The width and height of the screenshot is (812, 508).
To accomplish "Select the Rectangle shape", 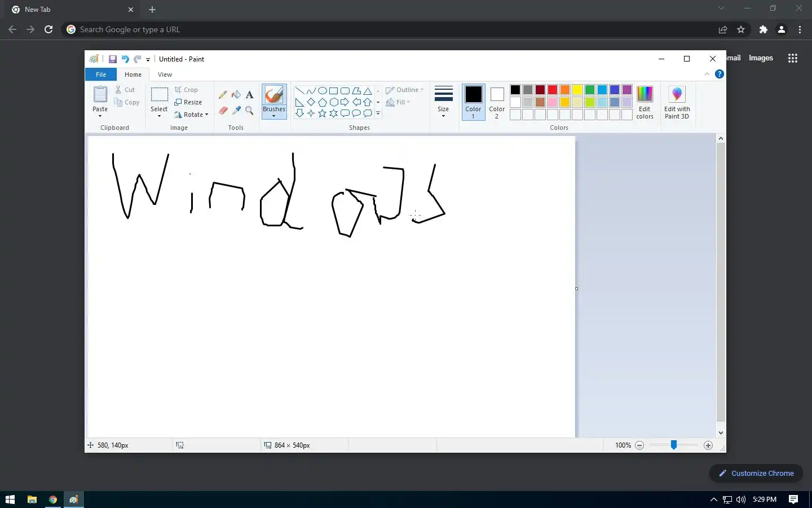I will click(333, 91).
